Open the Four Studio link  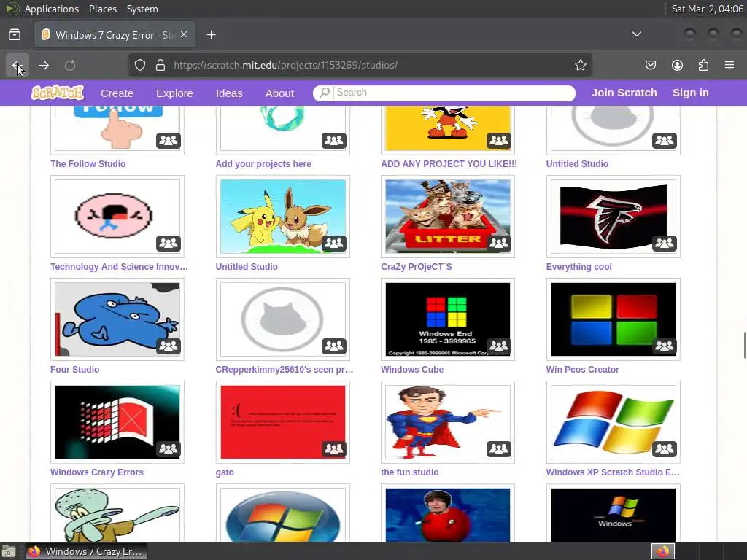[75, 370]
